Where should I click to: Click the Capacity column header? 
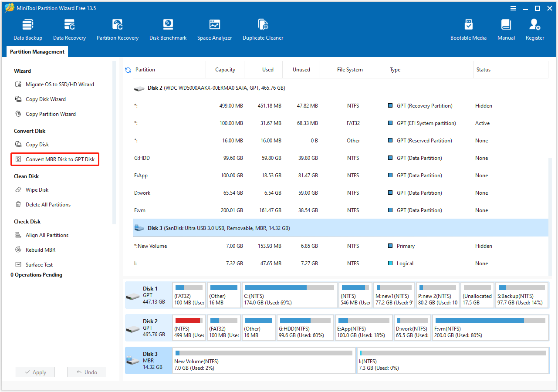click(x=225, y=69)
